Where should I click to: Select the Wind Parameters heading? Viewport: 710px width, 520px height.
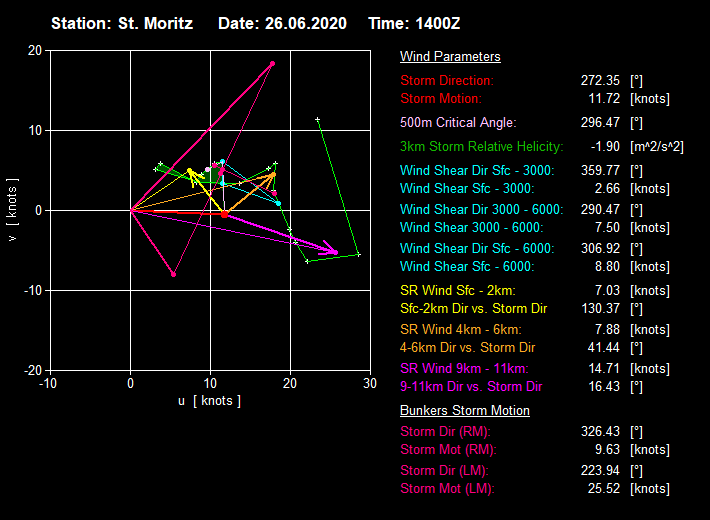coord(450,57)
